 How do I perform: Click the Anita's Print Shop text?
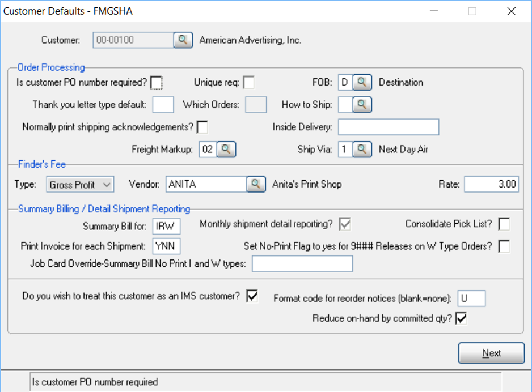click(307, 184)
